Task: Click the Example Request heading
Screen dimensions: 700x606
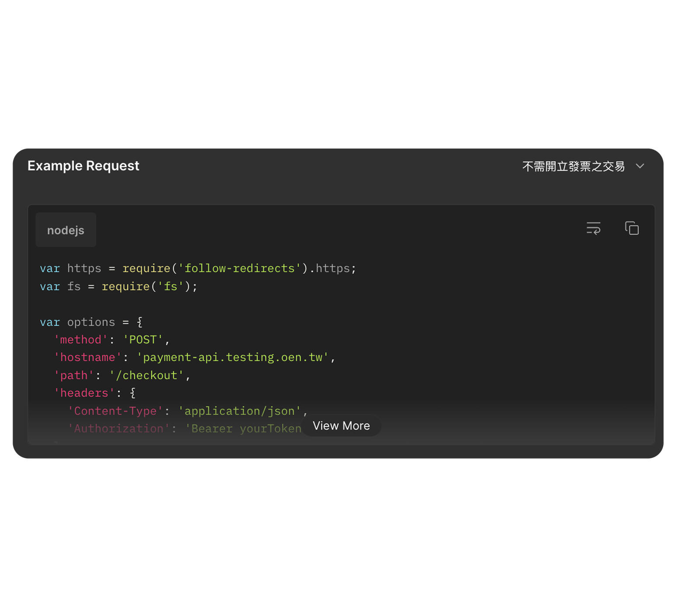Action: [x=83, y=166]
